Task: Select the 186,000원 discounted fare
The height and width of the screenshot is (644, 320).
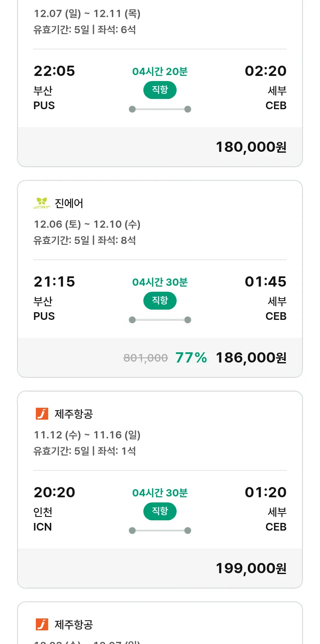Action: pyautogui.click(x=251, y=358)
